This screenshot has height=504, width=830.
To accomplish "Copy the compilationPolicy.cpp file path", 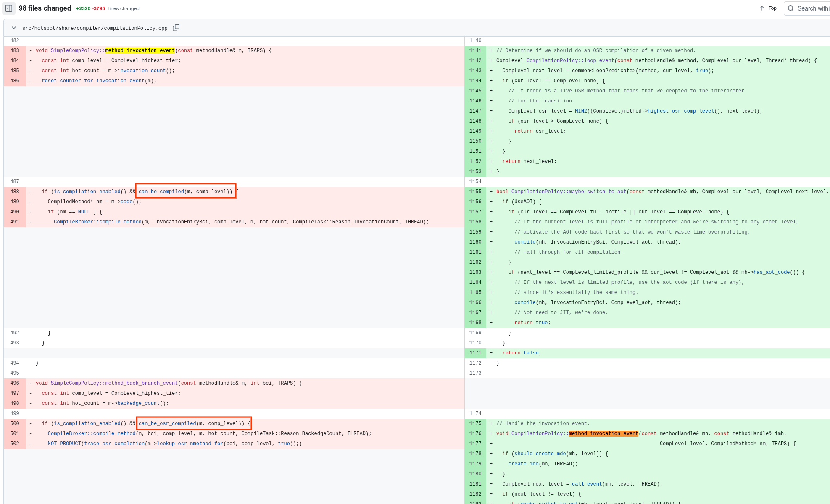I will coord(176,28).
